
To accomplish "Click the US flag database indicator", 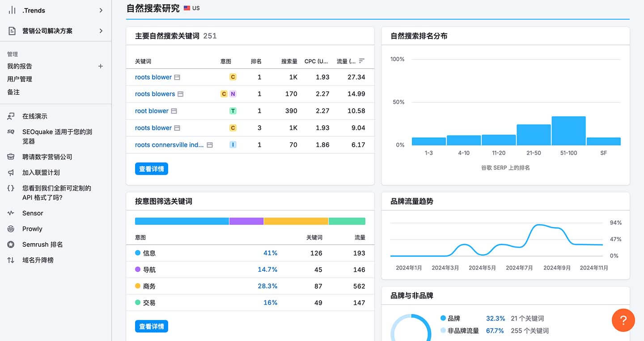I will 187,8.
